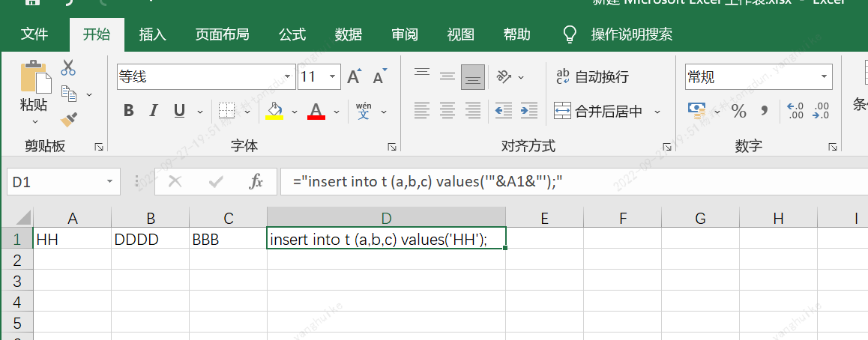The width and height of the screenshot is (868, 340).
Task: Toggle center horizontal alignment
Action: (x=447, y=111)
